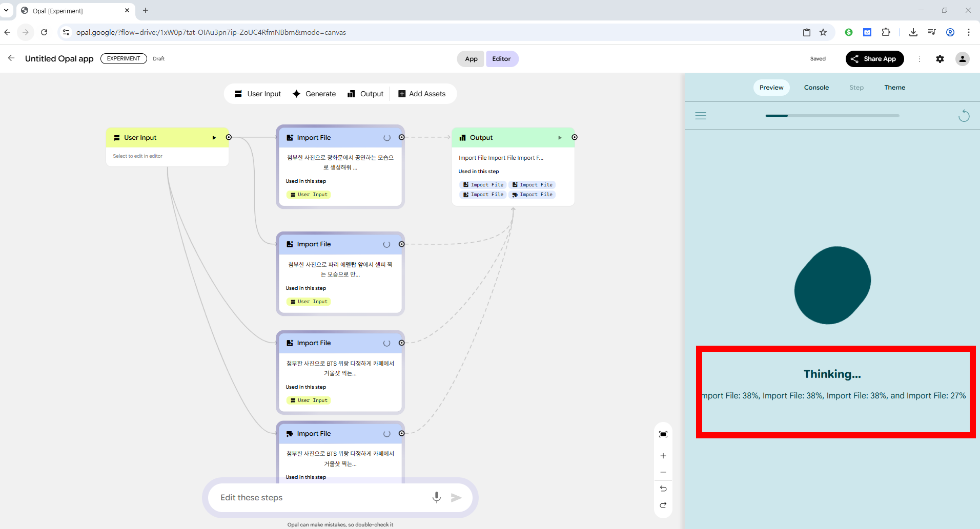Open the overflow menu beside Share App
This screenshot has width=980, height=529.
(920, 59)
